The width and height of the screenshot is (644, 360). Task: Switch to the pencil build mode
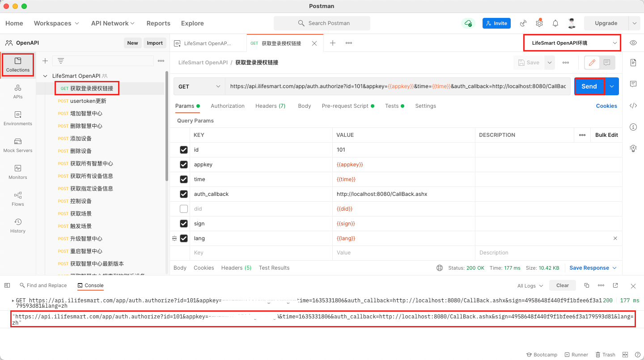(x=592, y=63)
